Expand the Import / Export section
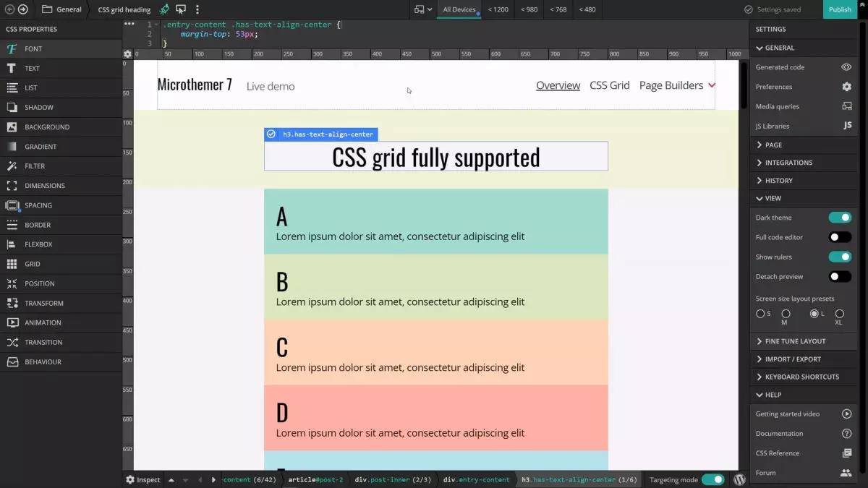Image resolution: width=868 pixels, height=488 pixels. (804, 359)
